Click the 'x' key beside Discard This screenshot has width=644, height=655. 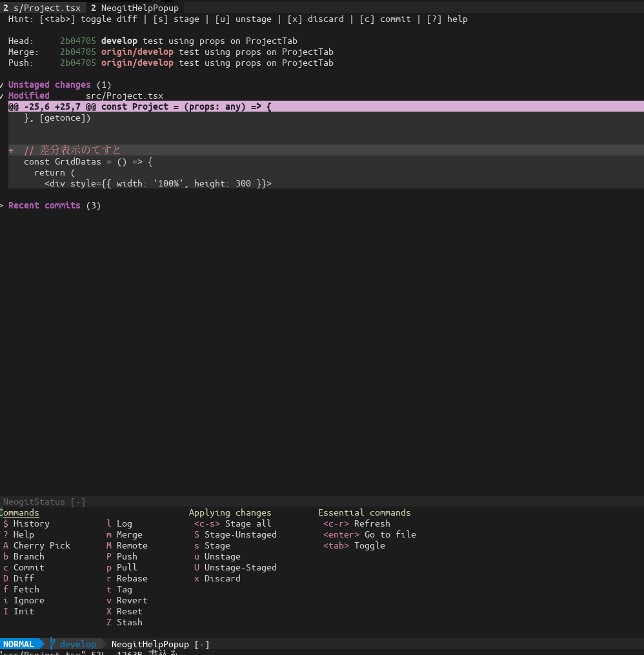[x=197, y=579]
